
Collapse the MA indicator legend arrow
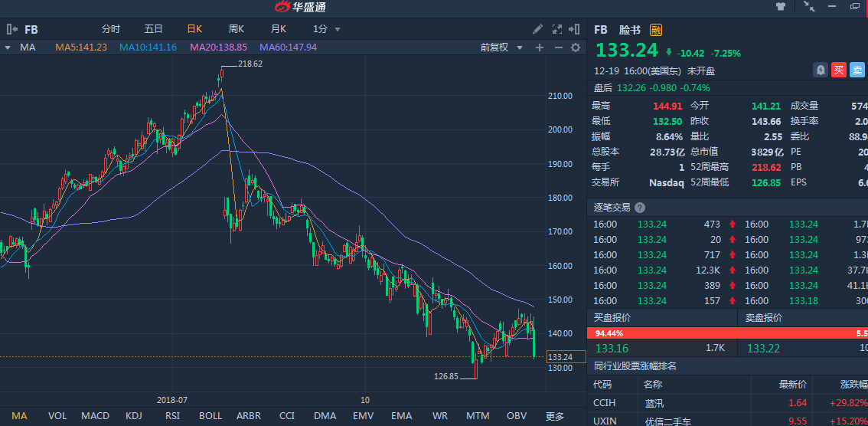[x=8, y=48]
